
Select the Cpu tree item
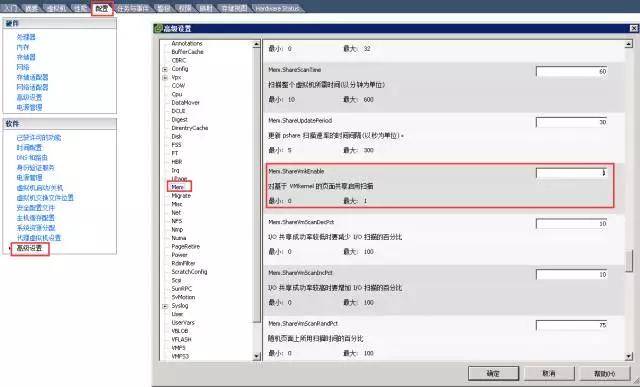pos(177,94)
